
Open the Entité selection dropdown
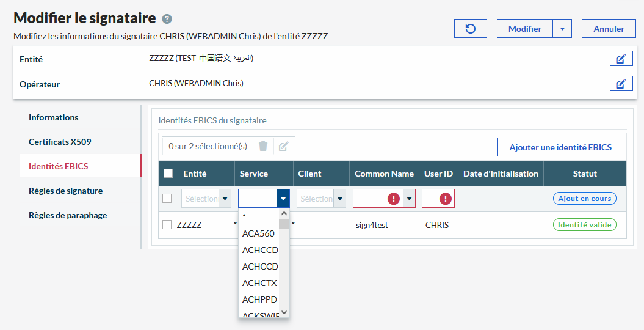pos(225,199)
